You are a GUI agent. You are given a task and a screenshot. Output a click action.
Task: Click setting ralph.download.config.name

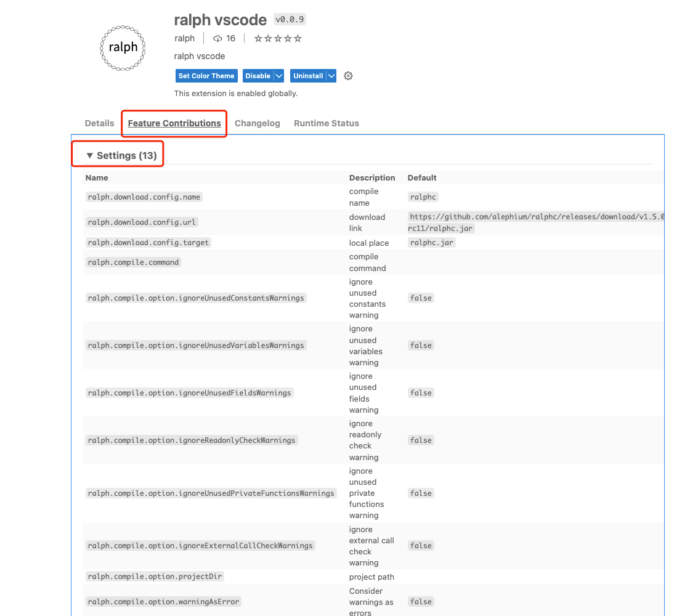coord(144,197)
